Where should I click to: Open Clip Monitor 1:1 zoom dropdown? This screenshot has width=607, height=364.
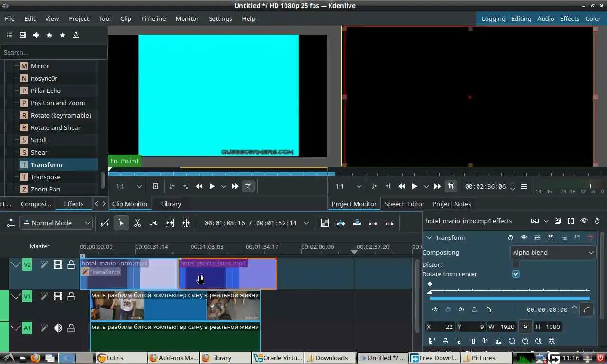[129, 186]
